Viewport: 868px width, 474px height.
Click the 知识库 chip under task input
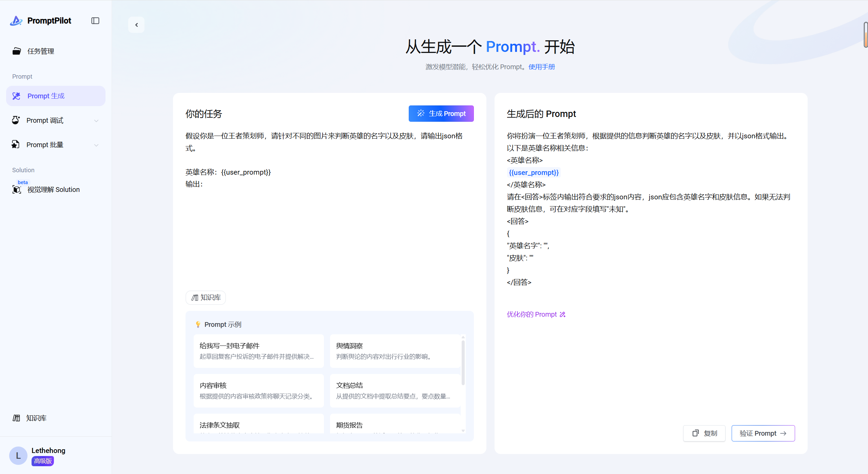(206, 298)
